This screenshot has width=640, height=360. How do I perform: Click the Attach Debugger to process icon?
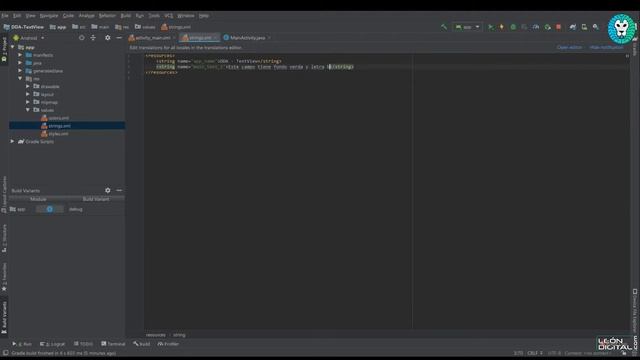[x=547, y=27]
